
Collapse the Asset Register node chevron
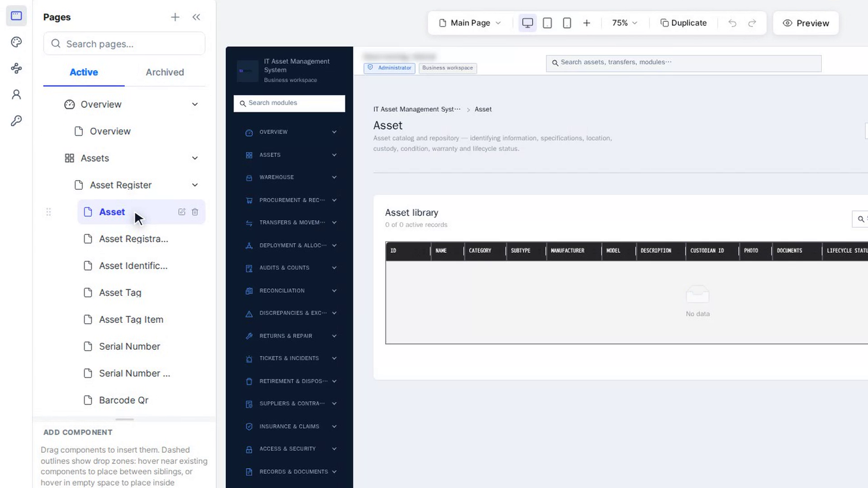[195, 185]
